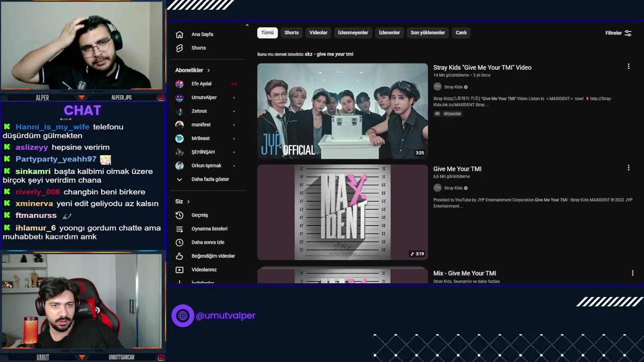Select the Canlı filter chip

pyautogui.click(x=461, y=33)
